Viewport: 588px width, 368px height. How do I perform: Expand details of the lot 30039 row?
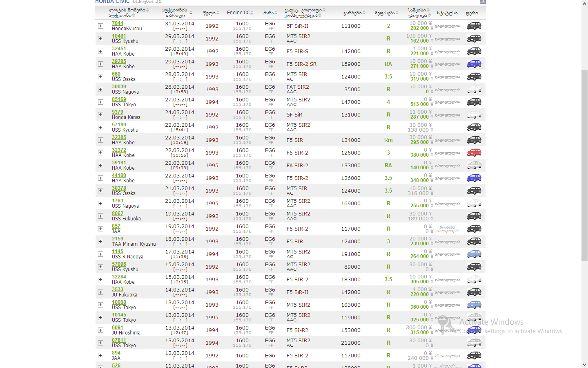pos(100,89)
